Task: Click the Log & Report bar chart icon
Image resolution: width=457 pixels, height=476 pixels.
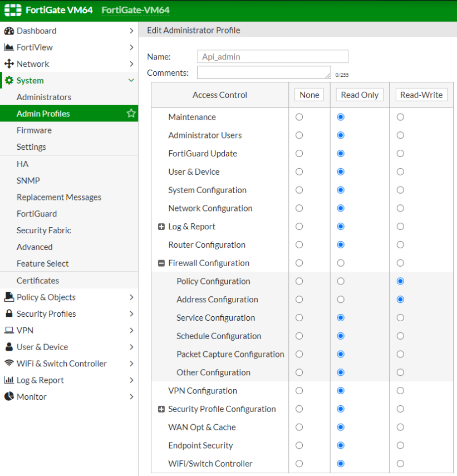Action: pyautogui.click(x=9, y=380)
